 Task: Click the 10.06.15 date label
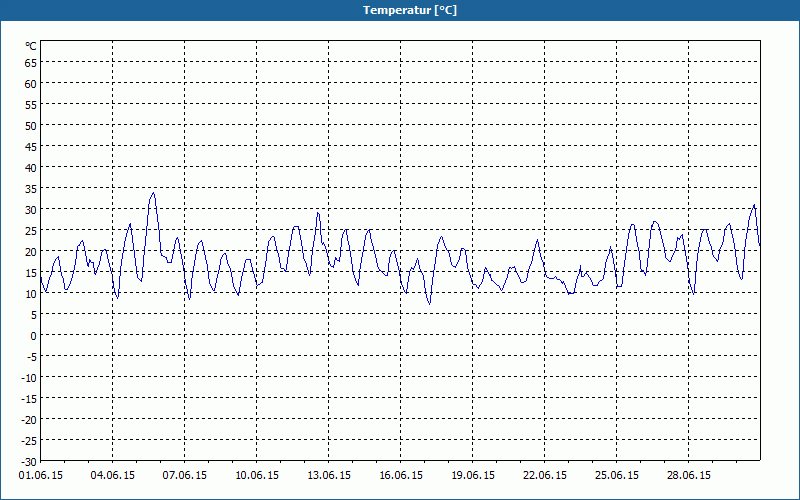pyautogui.click(x=257, y=476)
